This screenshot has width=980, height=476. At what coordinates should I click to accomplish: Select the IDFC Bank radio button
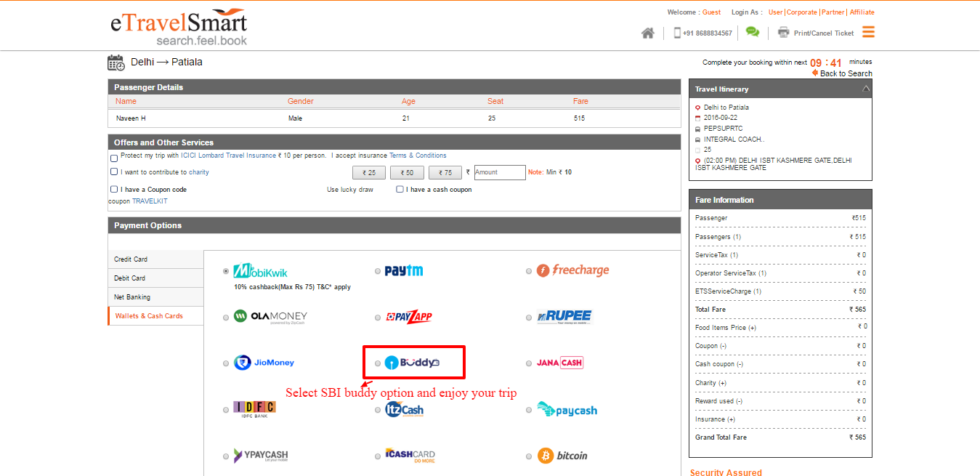pos(226,410)
